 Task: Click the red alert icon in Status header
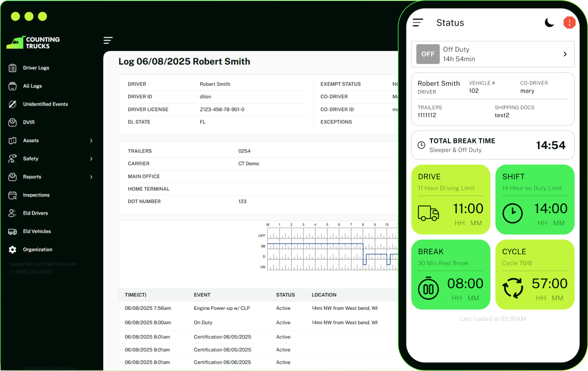(x=569, y=23)
